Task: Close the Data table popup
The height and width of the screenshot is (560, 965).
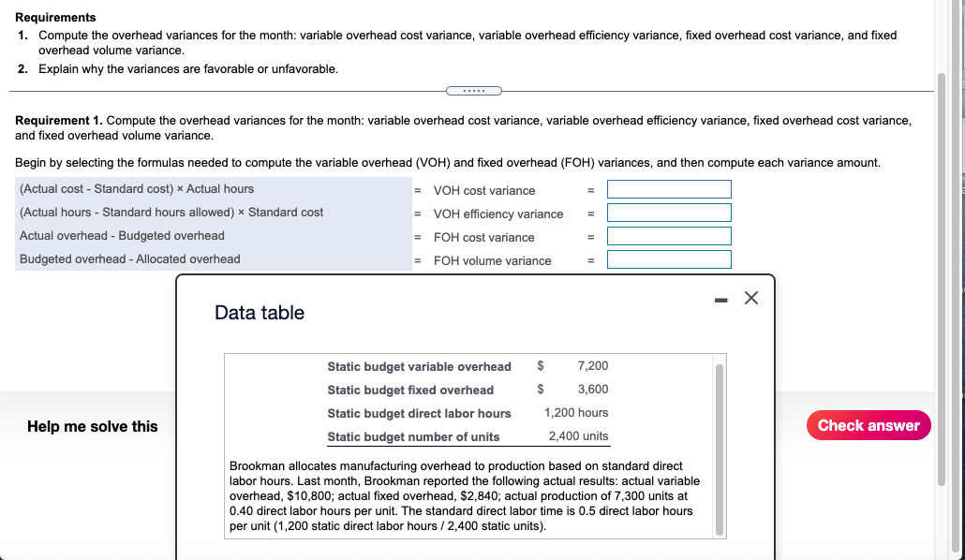Action: point(750,298)
